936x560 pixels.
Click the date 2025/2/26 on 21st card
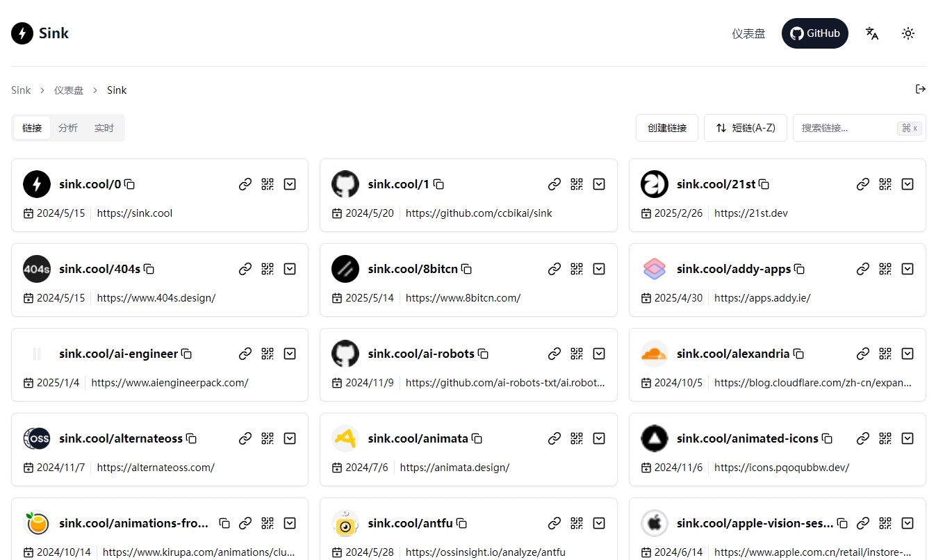(678, 213)
